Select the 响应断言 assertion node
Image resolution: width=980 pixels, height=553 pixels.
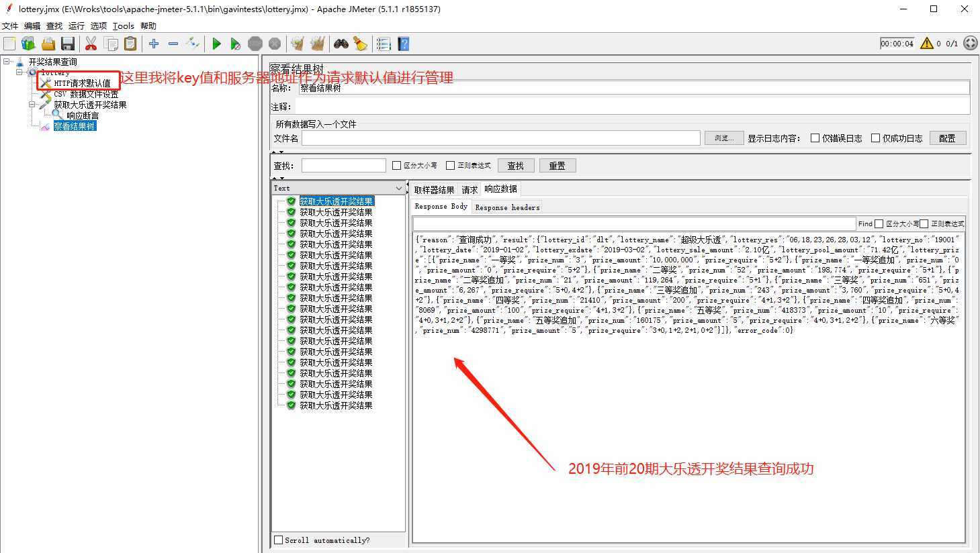tap(83, 115)
